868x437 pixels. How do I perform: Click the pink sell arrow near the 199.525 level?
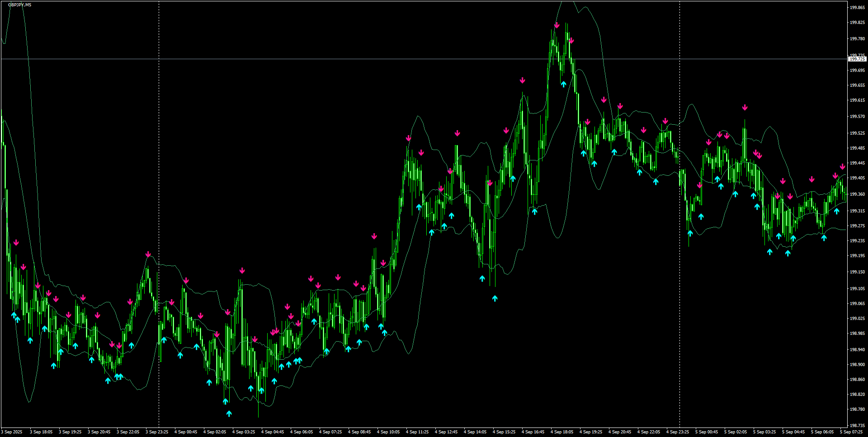click(458, 133)
